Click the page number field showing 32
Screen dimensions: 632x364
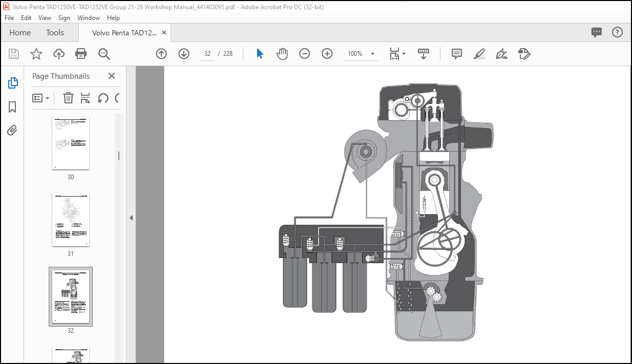[x=207, y=54]
